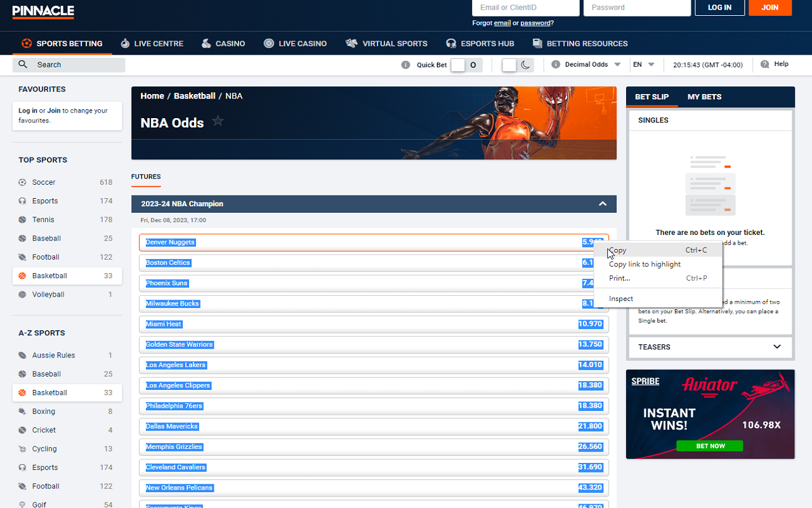Open the Live Casino tab
This screenshot has width=812, height=508.
[x=296, y=43]
